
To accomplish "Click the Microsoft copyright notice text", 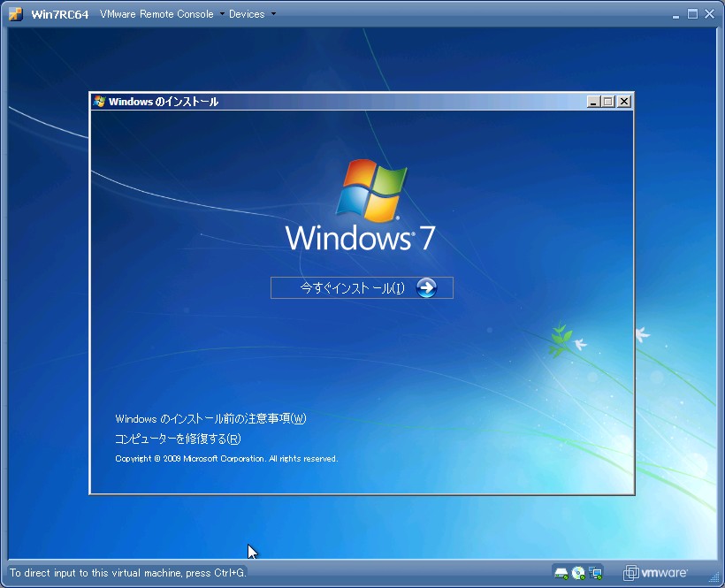I will pos(226,459).
